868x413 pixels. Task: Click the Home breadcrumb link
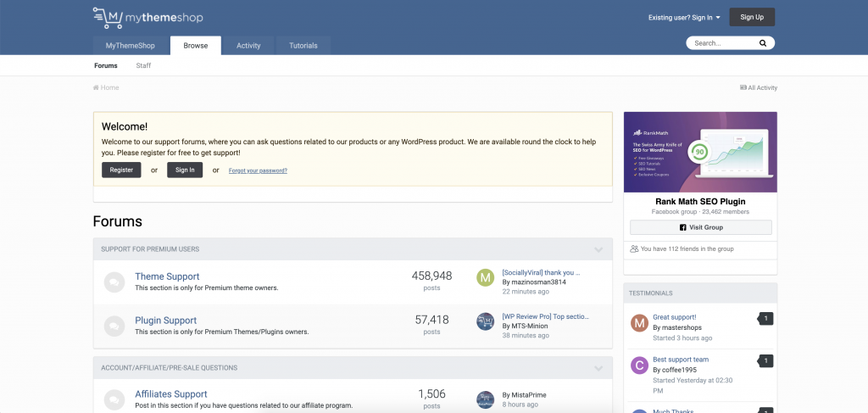(106, 87)
